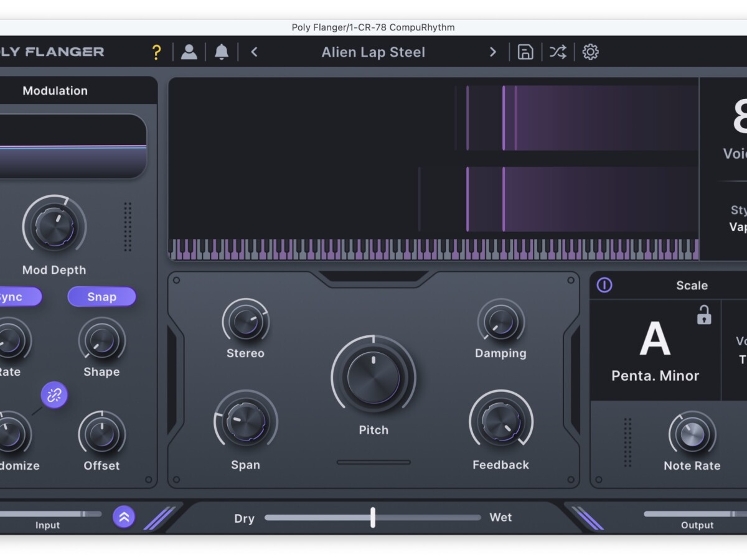Click the Modulation panel header
The width and height of the screenshot is (747, 560).
point(55,91)
